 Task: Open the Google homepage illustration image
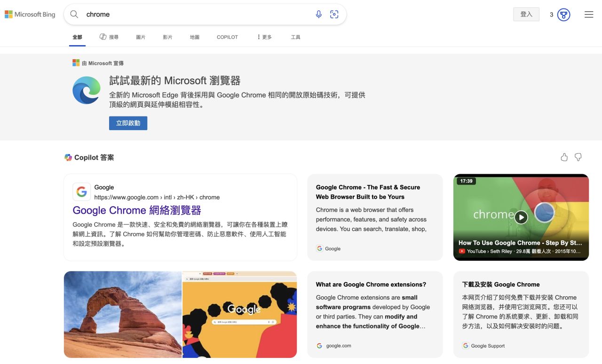[239, 315]
